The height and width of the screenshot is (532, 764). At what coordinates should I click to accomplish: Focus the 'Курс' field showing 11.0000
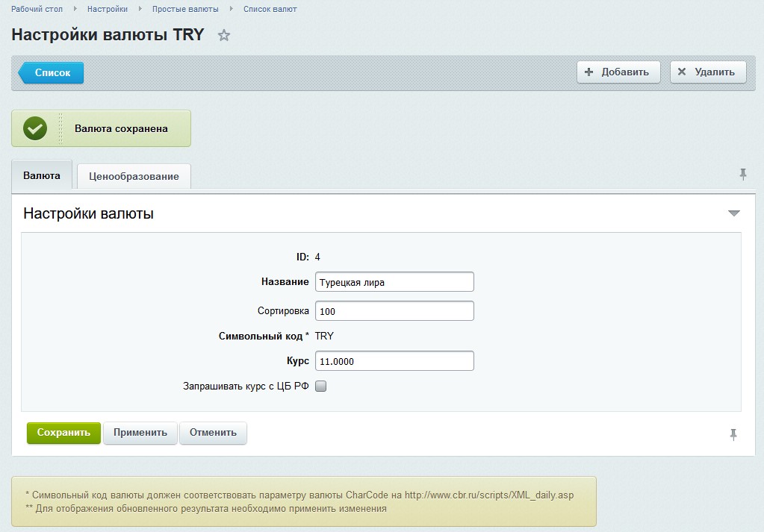point(394,360)
